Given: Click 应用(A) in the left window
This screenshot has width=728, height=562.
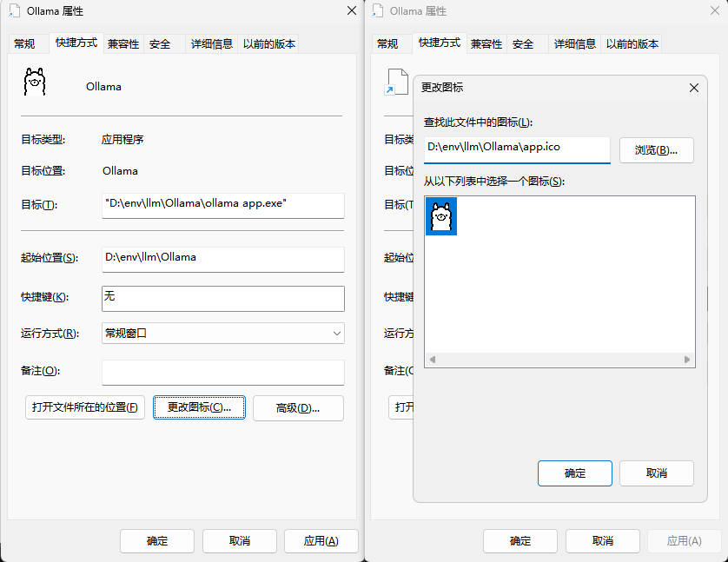Looking at the screenshot, I should click(x=321, y=540).
